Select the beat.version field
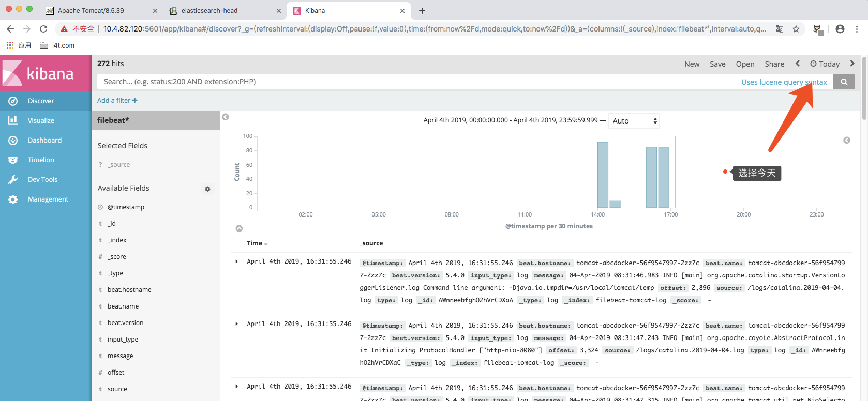This screenshot has width=868, height=401. pyautogui.click(x=126, y=323)
